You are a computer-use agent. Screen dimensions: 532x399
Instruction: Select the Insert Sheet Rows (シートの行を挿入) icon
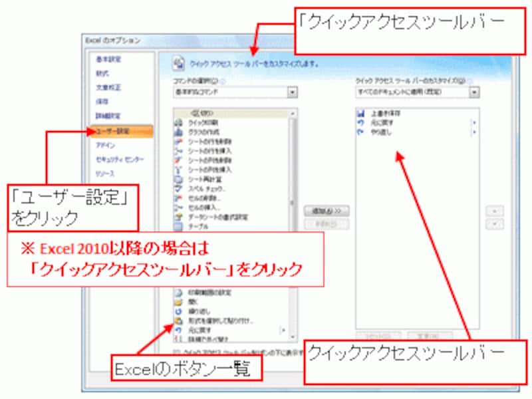(178, 151)
